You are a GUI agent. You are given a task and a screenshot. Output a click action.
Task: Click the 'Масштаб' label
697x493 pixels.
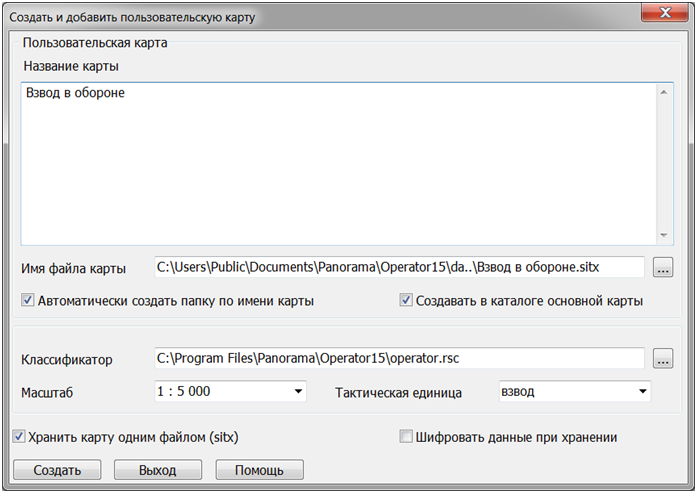(47, 393)
